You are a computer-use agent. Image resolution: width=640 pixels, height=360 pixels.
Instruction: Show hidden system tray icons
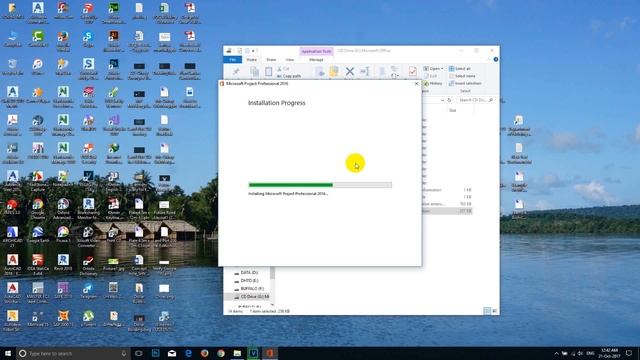pyautogui.click(x=556, y=353)
